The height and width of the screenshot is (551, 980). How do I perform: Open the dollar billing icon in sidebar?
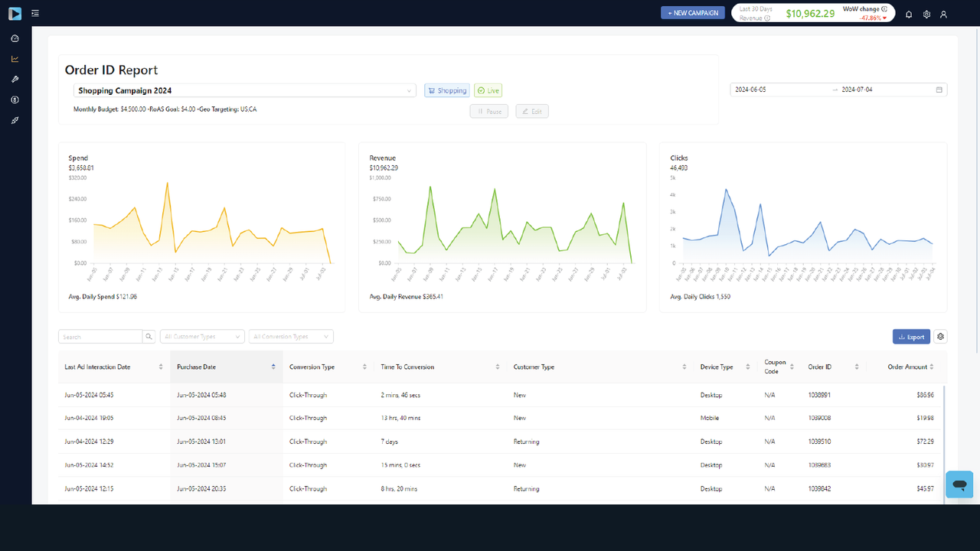tap(15, 100)
